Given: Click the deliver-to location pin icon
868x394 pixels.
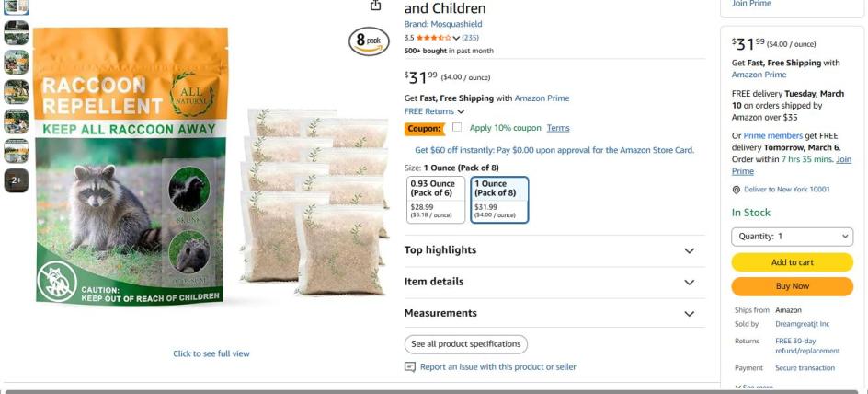Looking at the screenshot, I should (737, 190).
